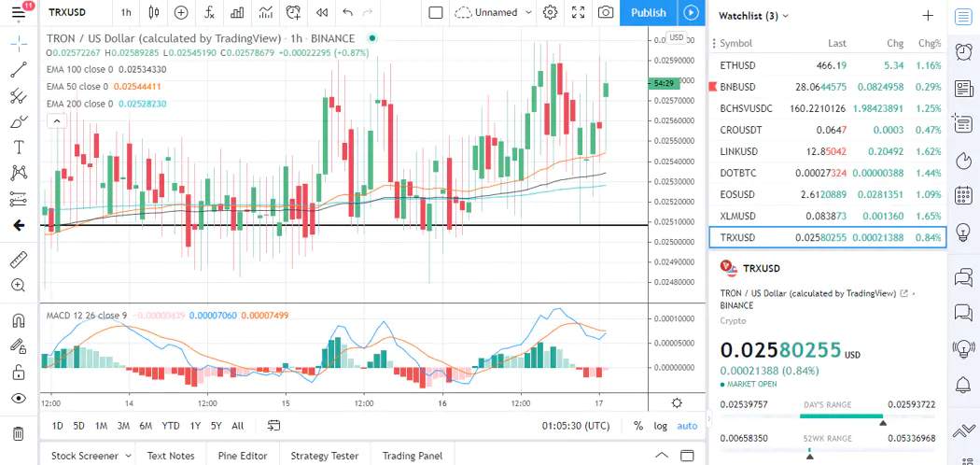
Task: Select the XABCD patterns tool
Action: 19,173
